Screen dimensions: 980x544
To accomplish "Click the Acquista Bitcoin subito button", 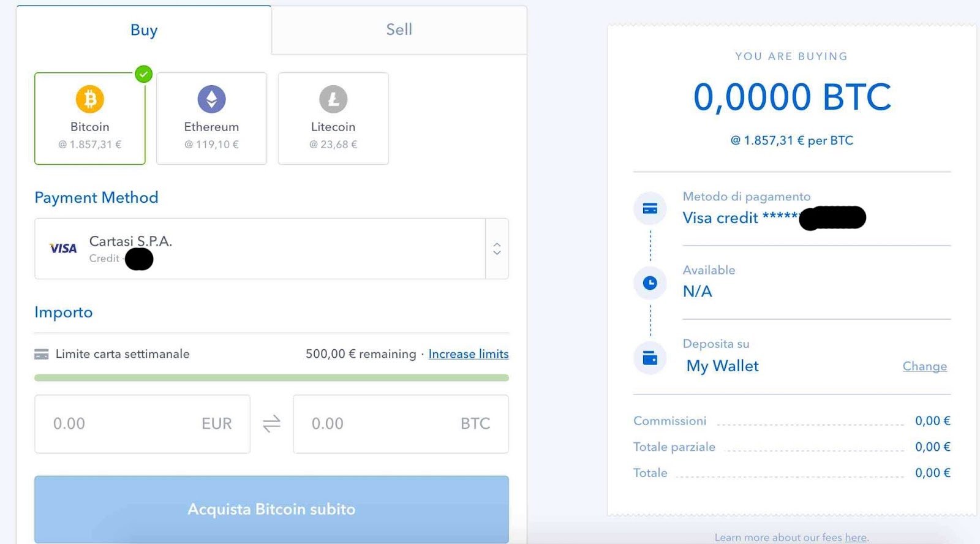I will click(x=271, y=510).
